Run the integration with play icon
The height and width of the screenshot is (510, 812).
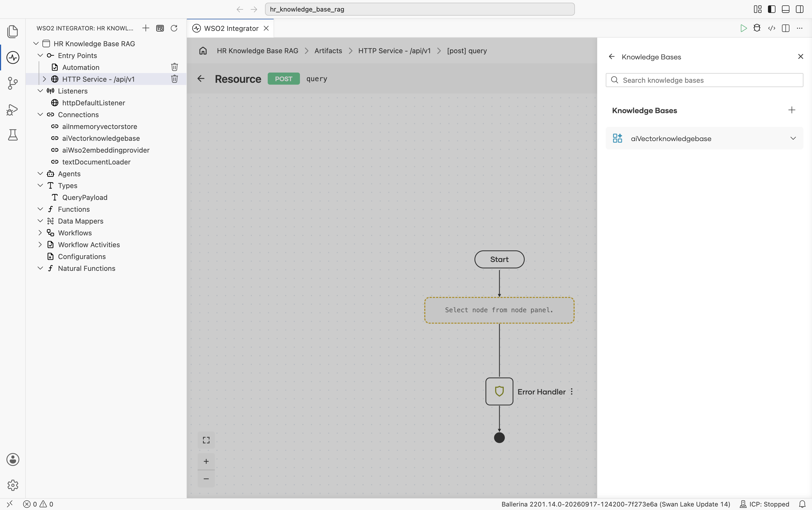(743, 28)
